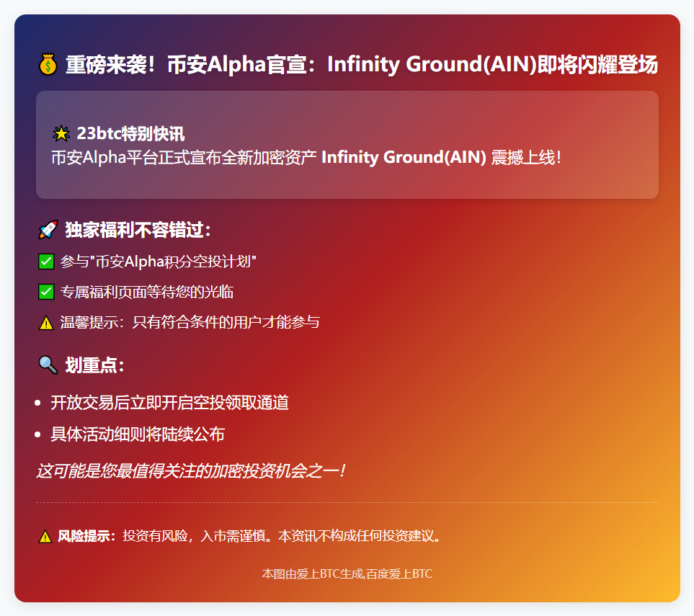Viewport: 694px width, 616px height.
Task: Click the star emoji beside 23btc特别快讯
Action: [61, 133]
